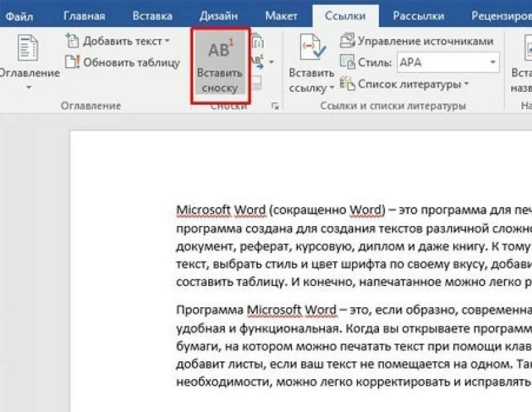Click the Оглавление page icon
The image size is (532, 412).
click(x=28, y=48)
